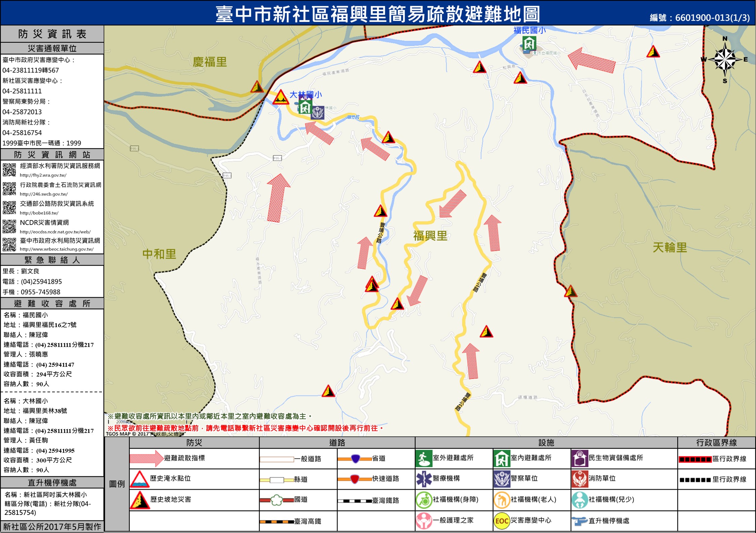Click the 福興里 village label on map
The image size is (756, 533).
[x=430, y=236]
